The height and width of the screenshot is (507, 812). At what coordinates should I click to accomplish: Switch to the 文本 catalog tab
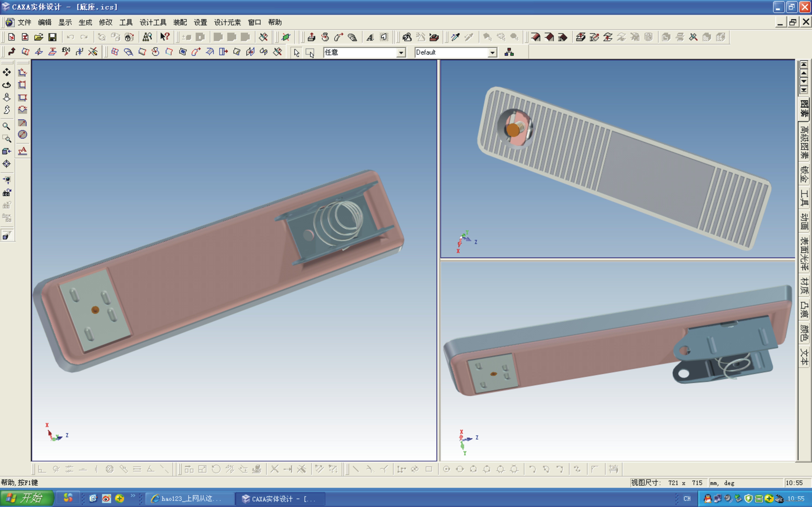pos(804,356)
